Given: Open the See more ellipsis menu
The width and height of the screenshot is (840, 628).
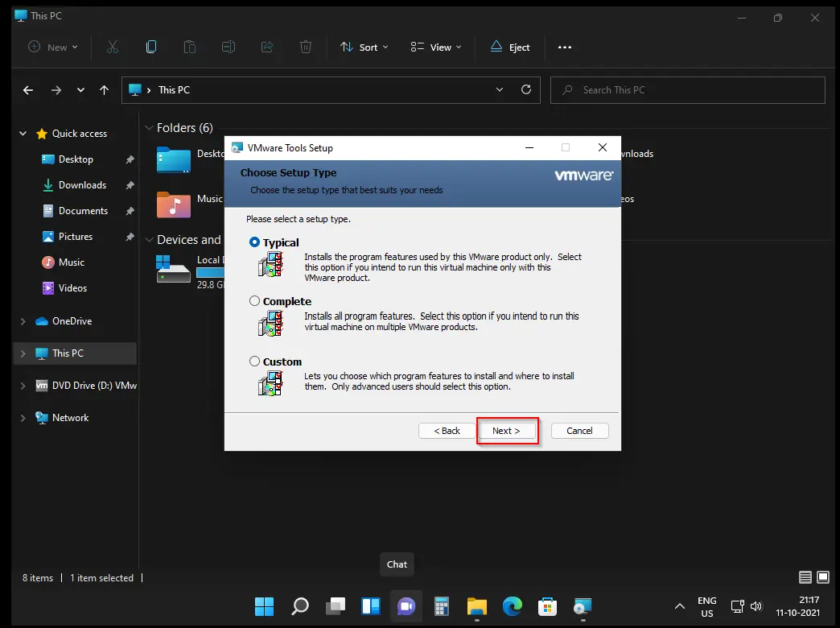Looking at the screenshot, I should click(x=565, y=48).
